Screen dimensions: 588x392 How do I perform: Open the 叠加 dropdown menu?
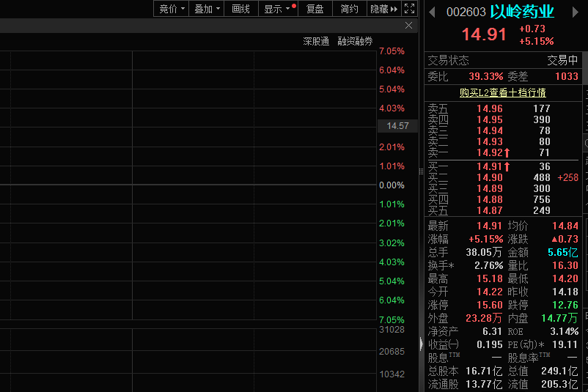207,9
